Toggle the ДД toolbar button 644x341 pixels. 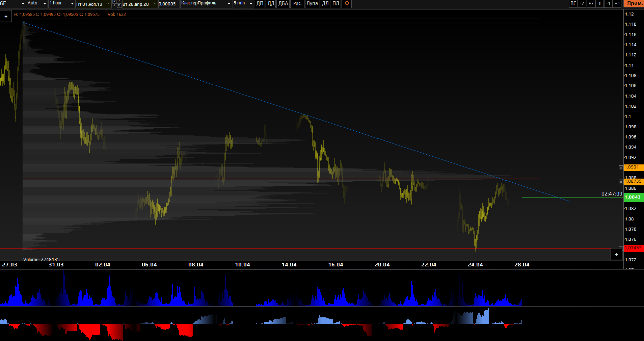[x=271, y=4]
